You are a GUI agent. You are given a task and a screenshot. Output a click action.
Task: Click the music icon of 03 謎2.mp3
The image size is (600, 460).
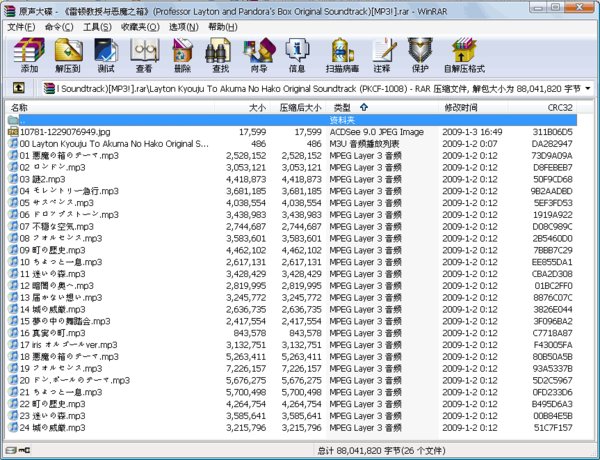[x=13, y=179]
